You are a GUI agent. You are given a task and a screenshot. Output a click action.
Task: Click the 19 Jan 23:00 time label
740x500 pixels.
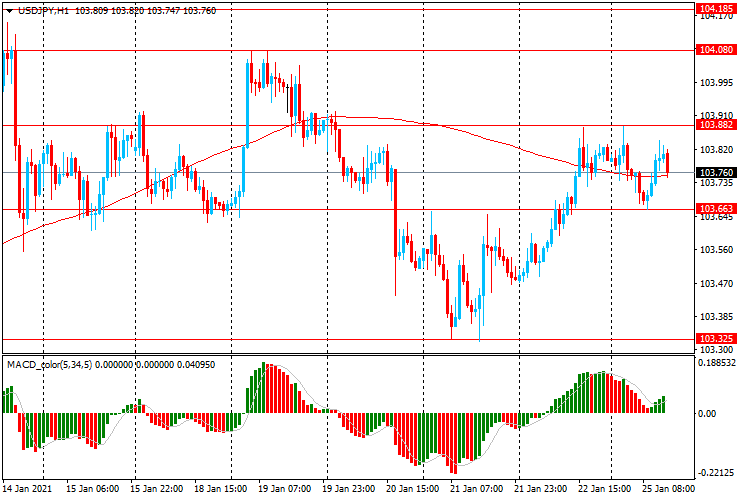coord(348,489)
